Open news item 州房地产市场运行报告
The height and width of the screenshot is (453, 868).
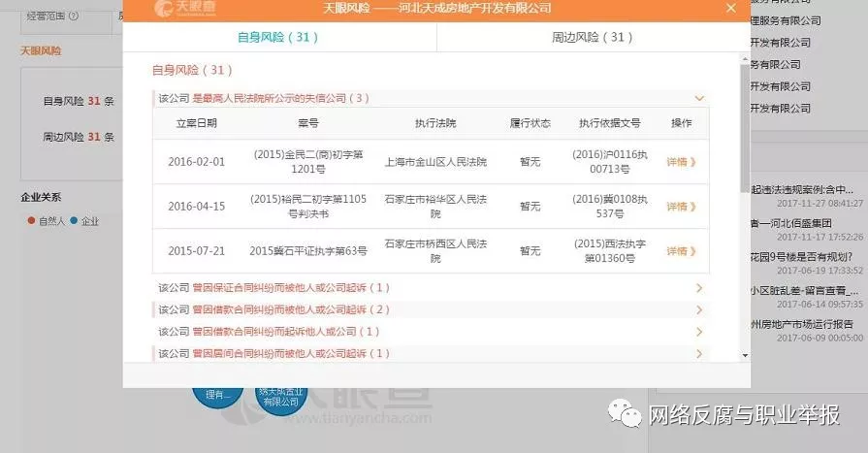(802, 324)
